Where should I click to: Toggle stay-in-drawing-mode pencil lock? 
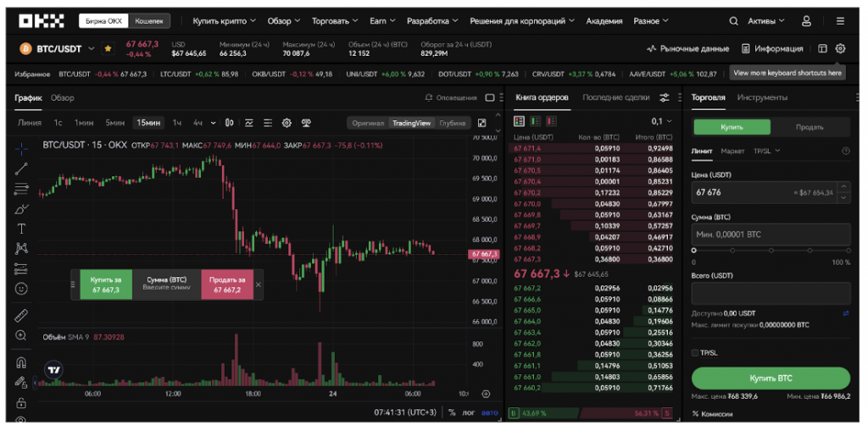click(21, 383)
